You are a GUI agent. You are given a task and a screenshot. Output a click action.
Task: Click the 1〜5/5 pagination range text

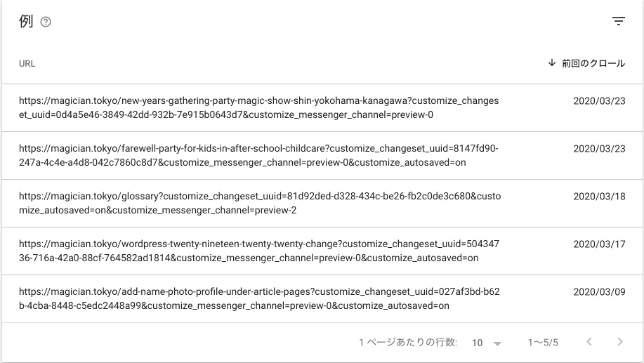543,343
